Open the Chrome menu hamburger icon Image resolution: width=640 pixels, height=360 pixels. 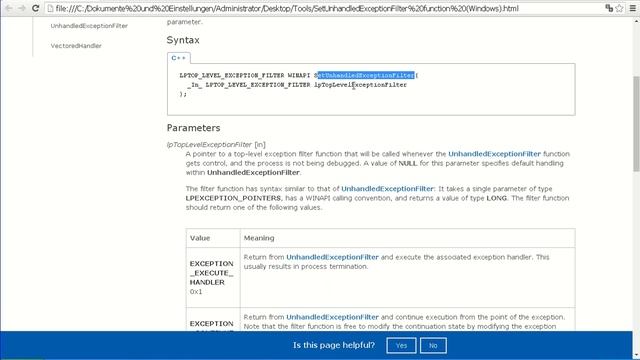pos(633,8)
